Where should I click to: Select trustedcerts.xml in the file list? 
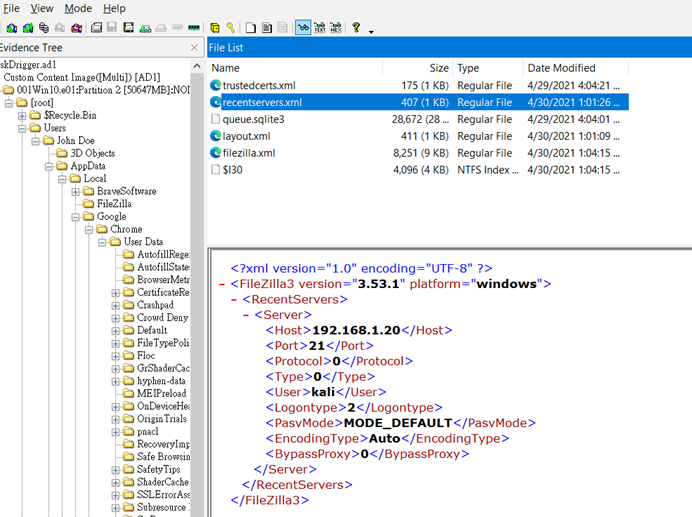418,85
